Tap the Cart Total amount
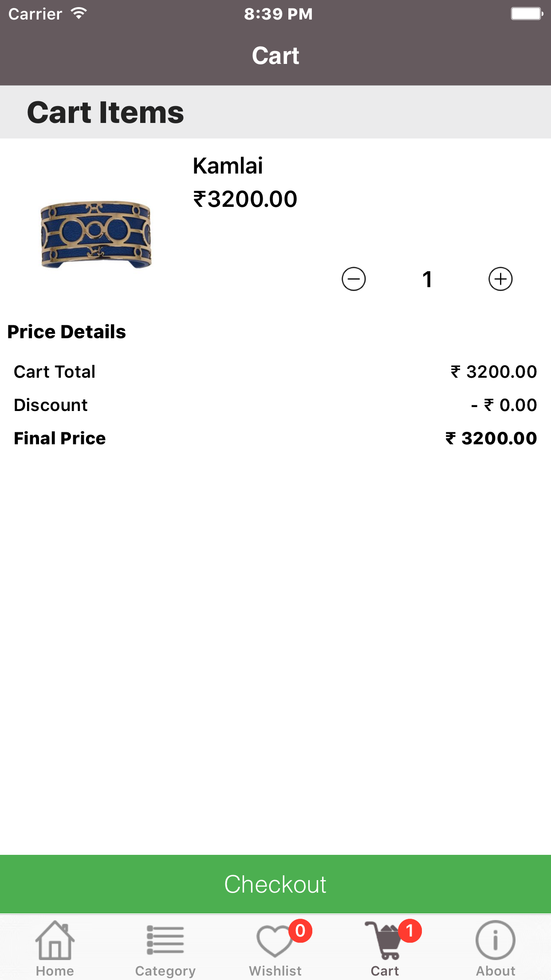This screenshot has height=980, width=551. (494, 372)
